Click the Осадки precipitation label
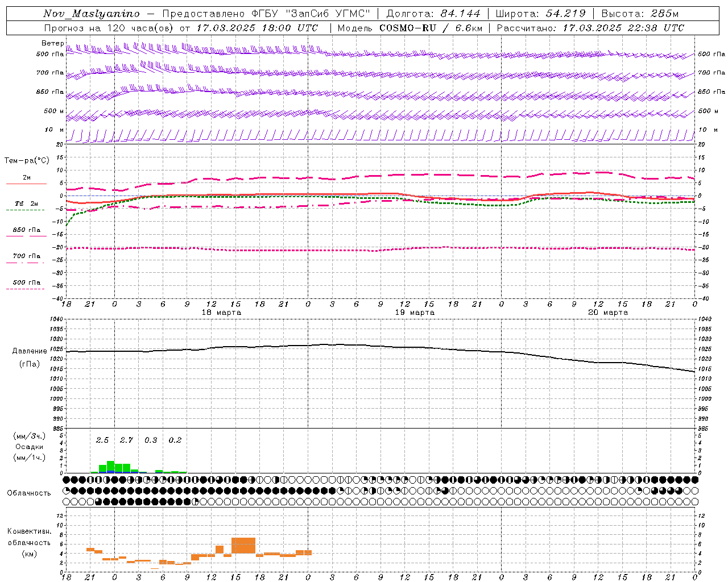Viewport: 728px width, 582px height. pyautogui.click(x=29, y=447)
